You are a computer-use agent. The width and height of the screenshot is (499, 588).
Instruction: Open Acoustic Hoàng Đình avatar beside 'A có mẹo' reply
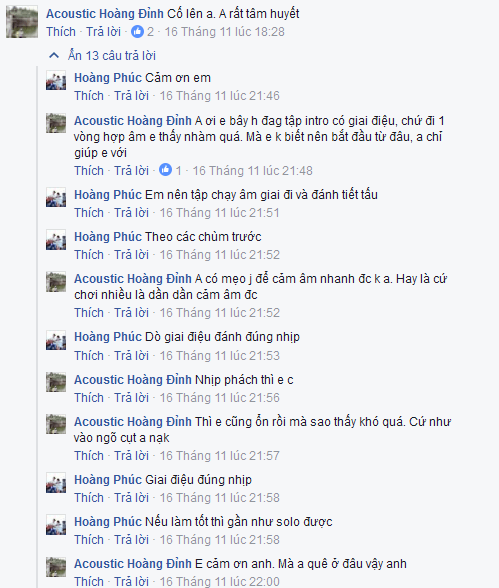point(56,281)
